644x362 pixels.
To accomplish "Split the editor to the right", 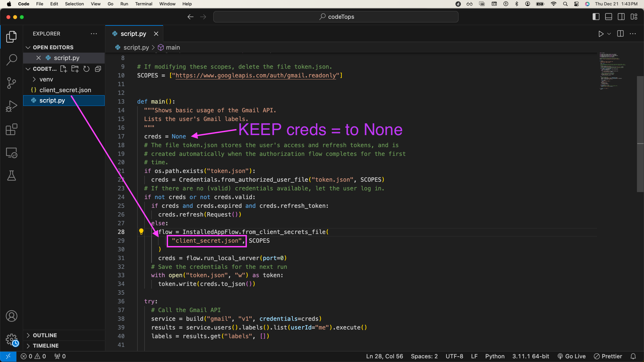I will [x=621, y=34].
